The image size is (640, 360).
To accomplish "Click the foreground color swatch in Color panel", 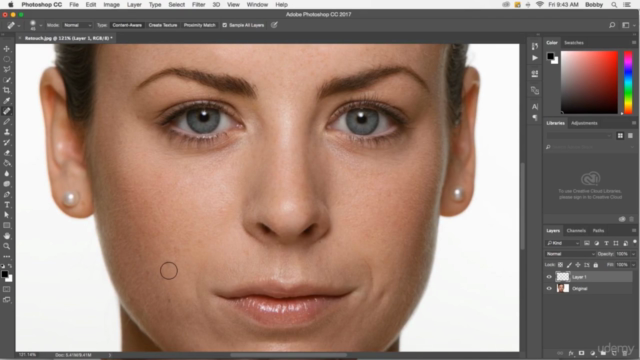I will (x=551, y=56).
